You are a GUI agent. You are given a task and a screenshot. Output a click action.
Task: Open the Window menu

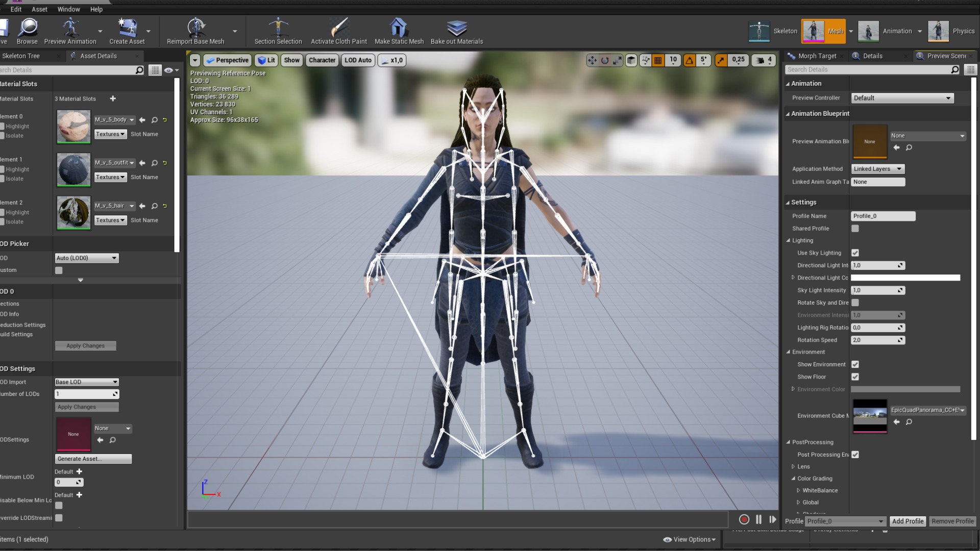(x=68, y=9)
